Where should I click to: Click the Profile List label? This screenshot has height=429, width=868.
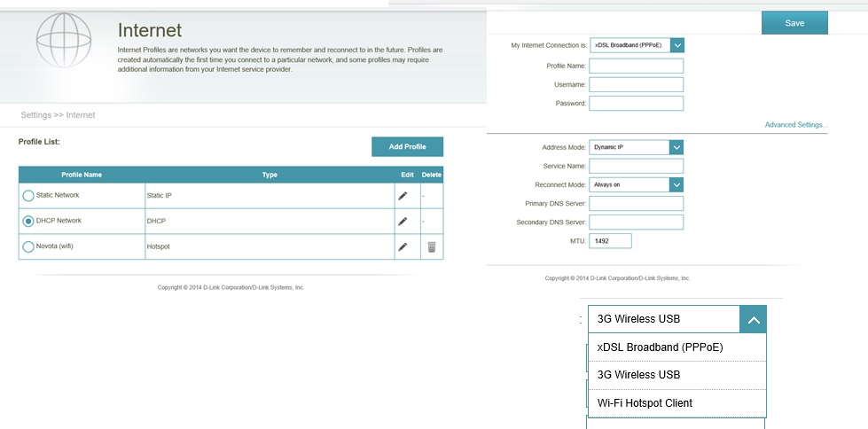tap(39, 142)
